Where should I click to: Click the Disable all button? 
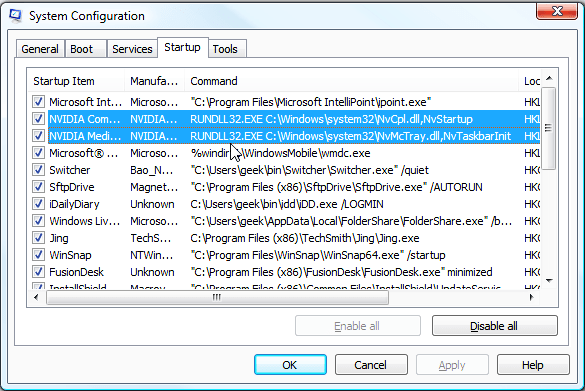click(x=495, y=326)
